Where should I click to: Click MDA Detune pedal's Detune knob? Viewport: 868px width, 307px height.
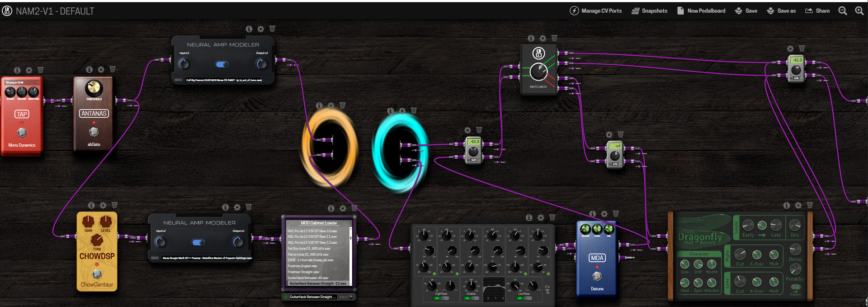point(585,229)
